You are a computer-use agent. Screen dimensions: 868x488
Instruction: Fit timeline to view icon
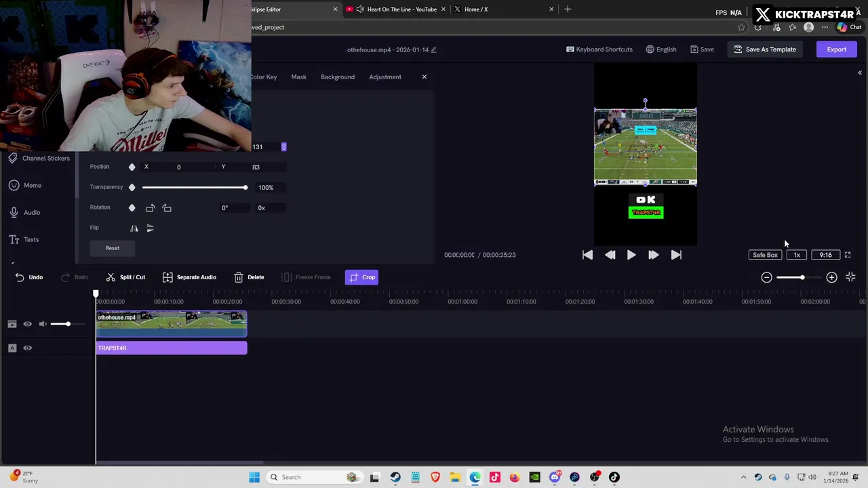click(850, 277)
